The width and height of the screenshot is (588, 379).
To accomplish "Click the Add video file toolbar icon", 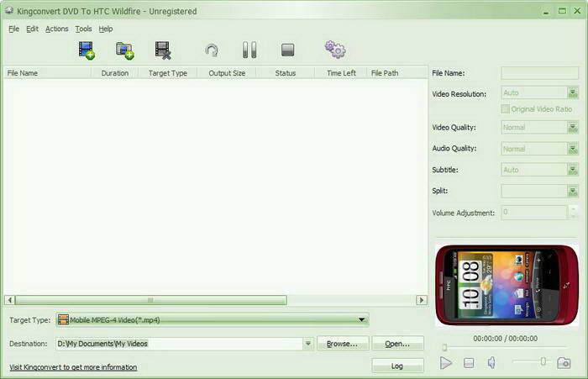I will pyautogui.click(x=87, y=50).
